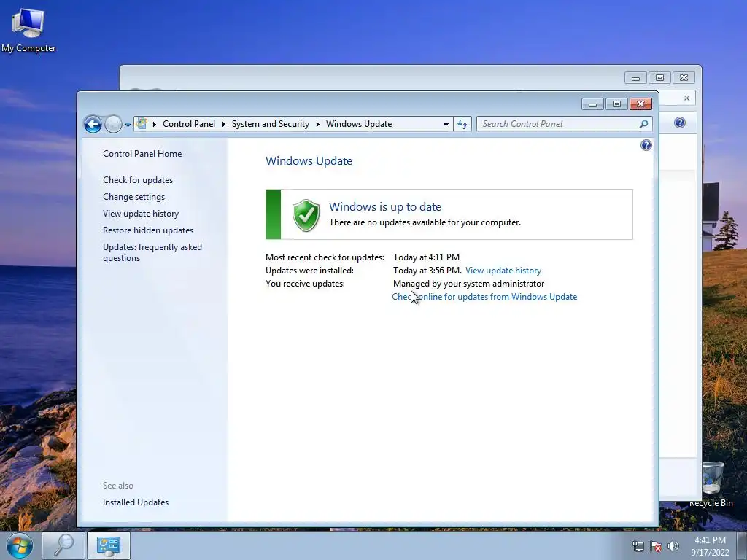The width and height of the screenshot is (747, 560).
Task: Open the address bar history dropdown
Action: (x=446, y=124)
